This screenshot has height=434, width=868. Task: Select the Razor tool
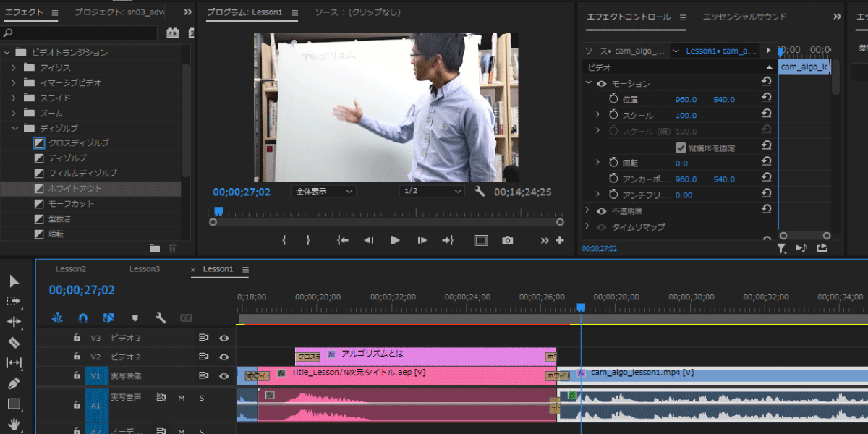(x=14, y=342)
